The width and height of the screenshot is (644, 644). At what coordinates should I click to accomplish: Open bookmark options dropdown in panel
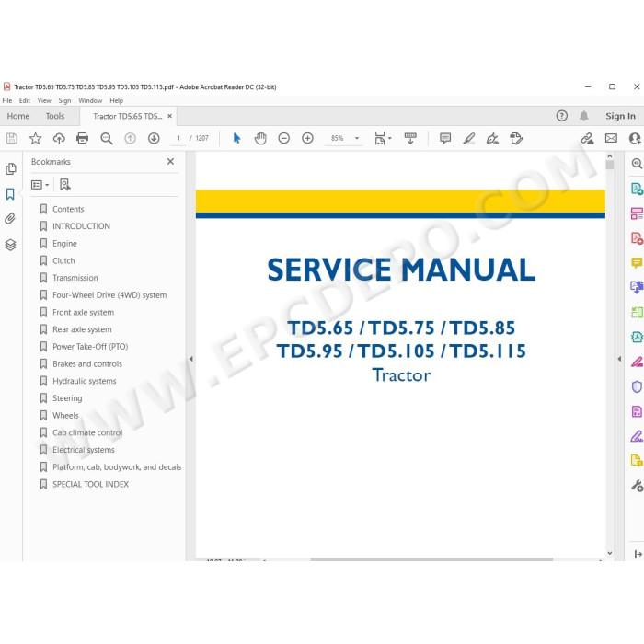coord(40,185)
